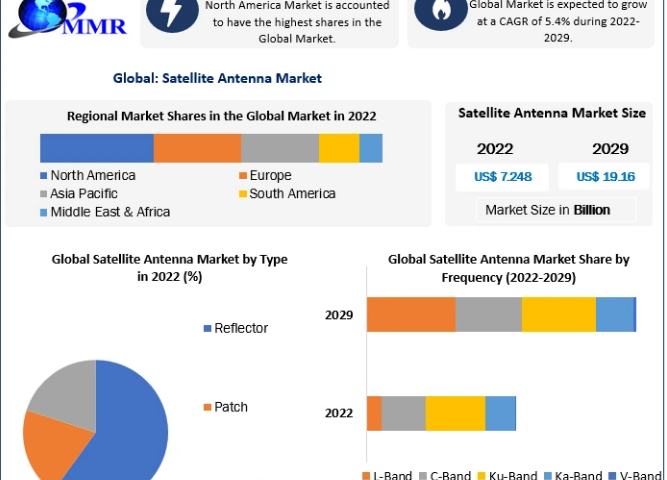Select the yellow South America bar segment
The image size is (667, 480).
(x=339, y=148)
